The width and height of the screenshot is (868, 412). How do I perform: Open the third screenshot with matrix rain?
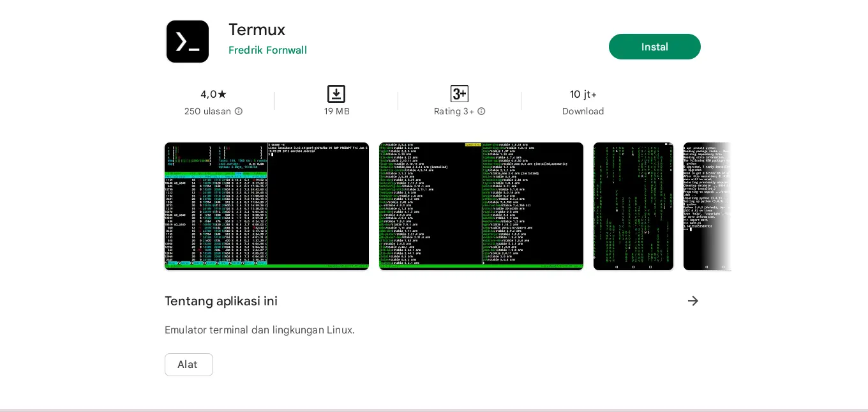click(x=633, y=206)
